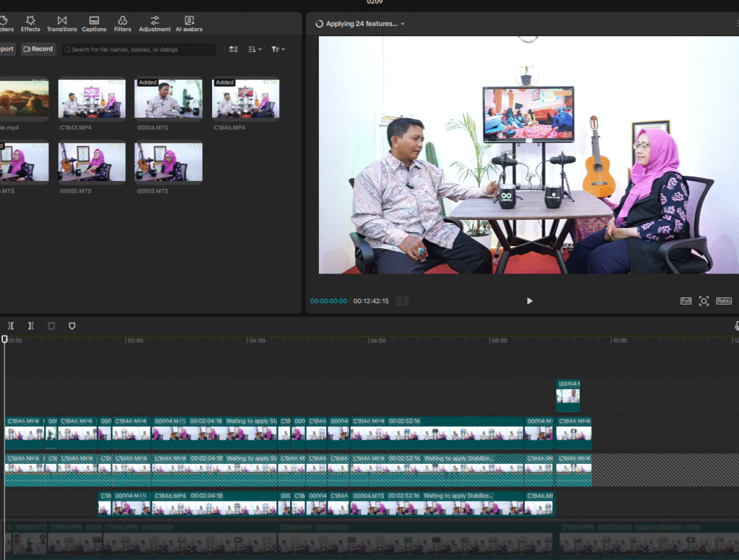The height and width of the screenshot is (560, 739).
Task: Switch to the Filters tab
Action: coord(123,24)
